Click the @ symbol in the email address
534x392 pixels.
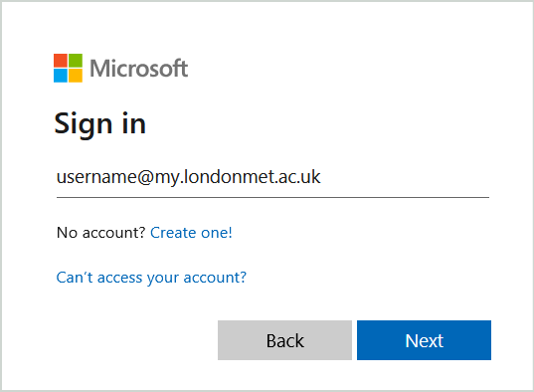145,177
